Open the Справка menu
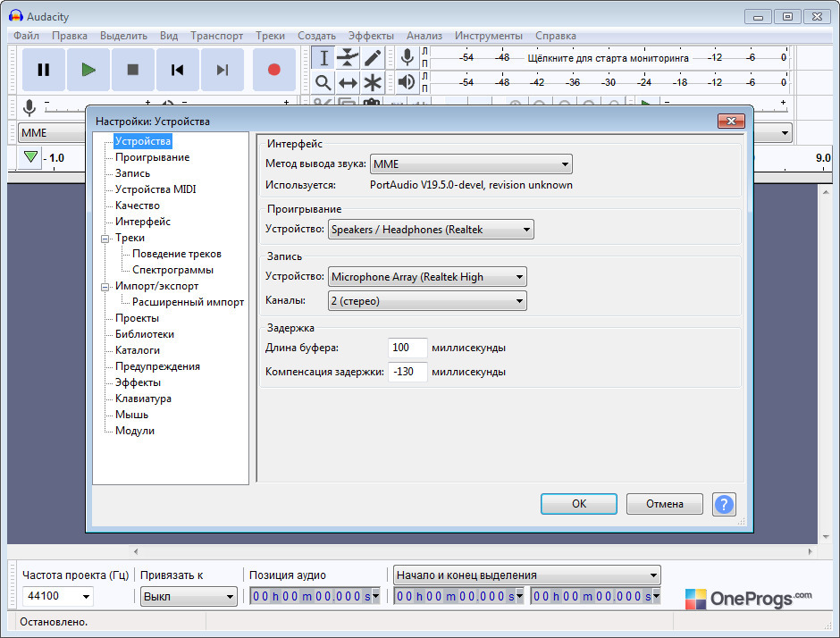This screenshot has height=638, width=840. coord(556,36)
